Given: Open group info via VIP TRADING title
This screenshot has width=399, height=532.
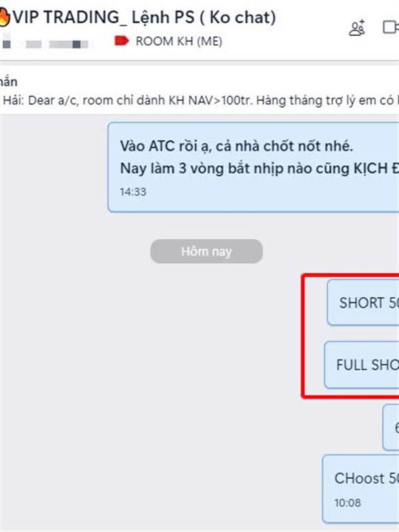Looking at the screenshot, I should click(144, 17).
